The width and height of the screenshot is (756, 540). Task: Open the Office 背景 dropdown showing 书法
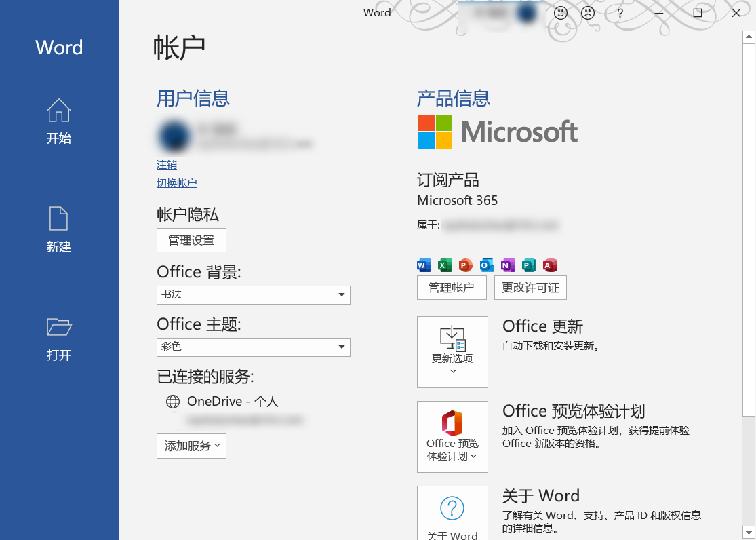254,295
